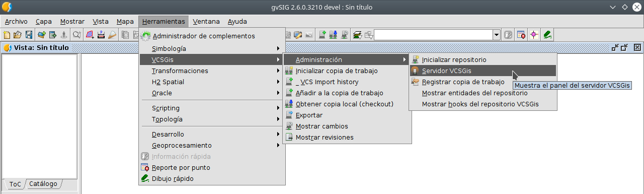Select the VCSGis menu entry
This screenshot has height=194, width=644.
pyautogui.click(x=212, y=60)
